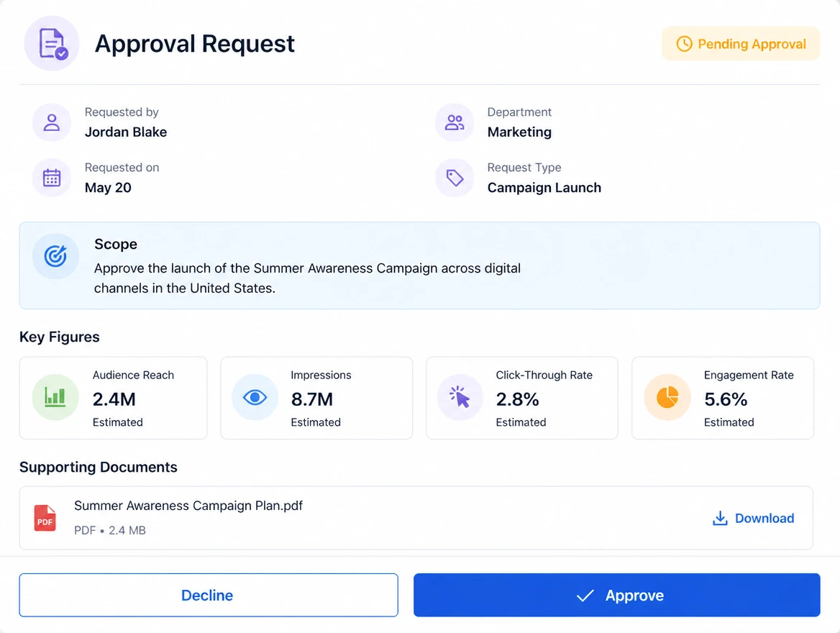Click the 8.7M Impressions value
Screen dimensions: 840x633
pyautogui.click(x=312, y=399)
